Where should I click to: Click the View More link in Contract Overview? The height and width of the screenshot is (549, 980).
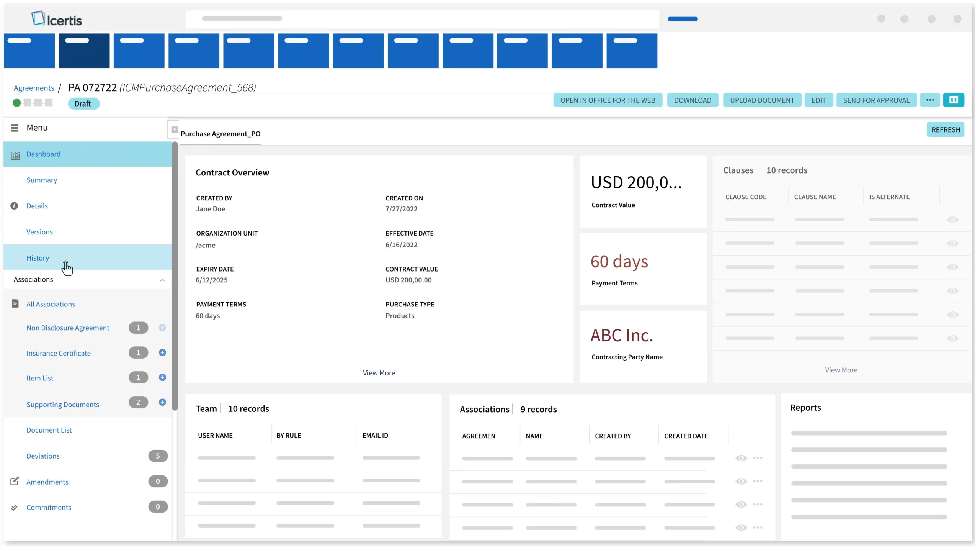[379, 372]
